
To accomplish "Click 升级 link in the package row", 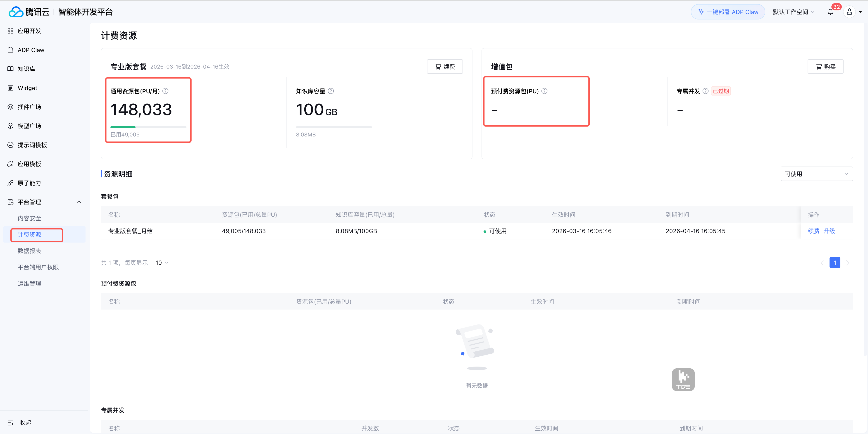I will [829, 231].
